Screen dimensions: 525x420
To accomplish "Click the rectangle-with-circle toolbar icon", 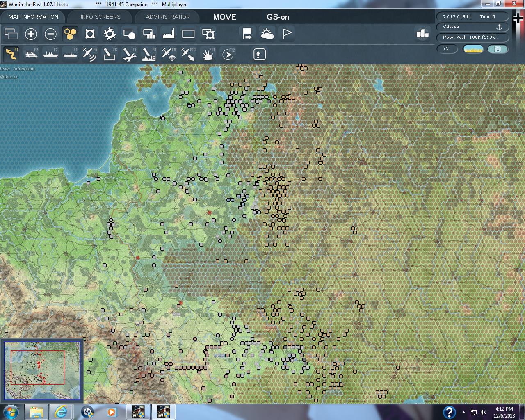I will (129, 34).
